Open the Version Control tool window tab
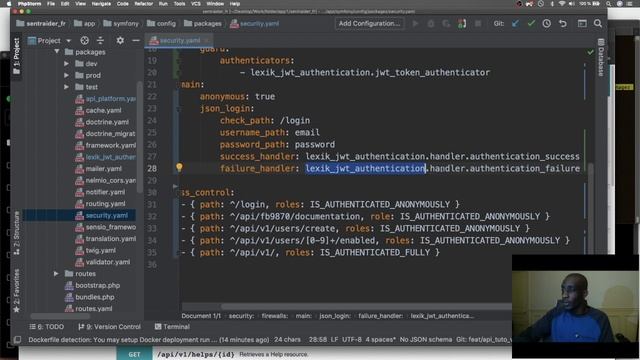The width and height of the screenshot is (640, 360). (109, 327)
